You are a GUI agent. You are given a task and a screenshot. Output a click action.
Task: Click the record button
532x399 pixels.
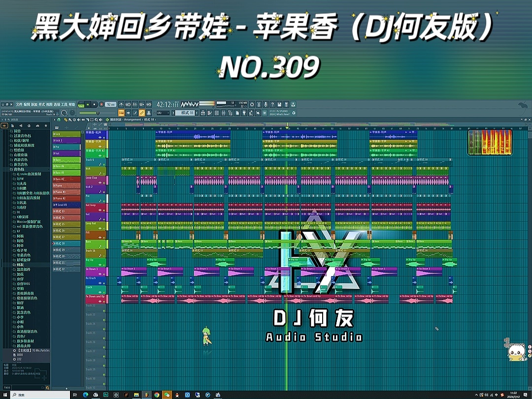[101, 105]
